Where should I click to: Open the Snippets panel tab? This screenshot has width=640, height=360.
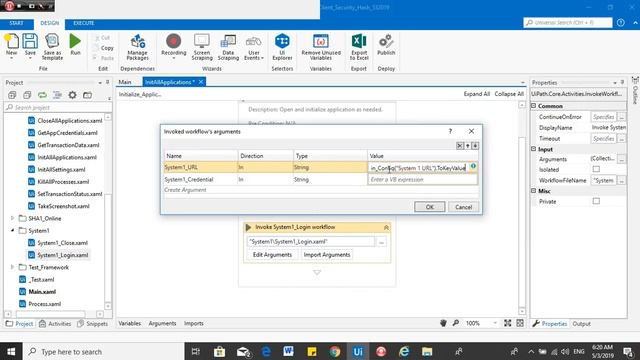93,324
